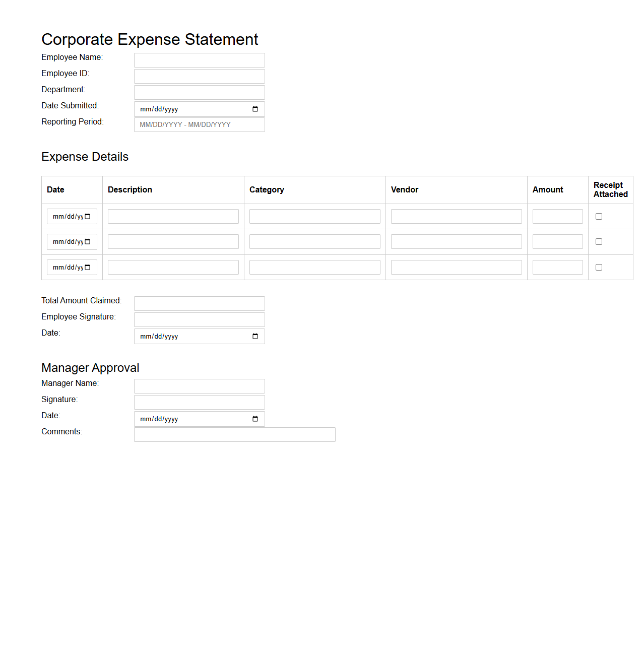This screenshot has width=644, height=655.
Task: Click the Description field in the first expense row
Action: coord(173,216)
